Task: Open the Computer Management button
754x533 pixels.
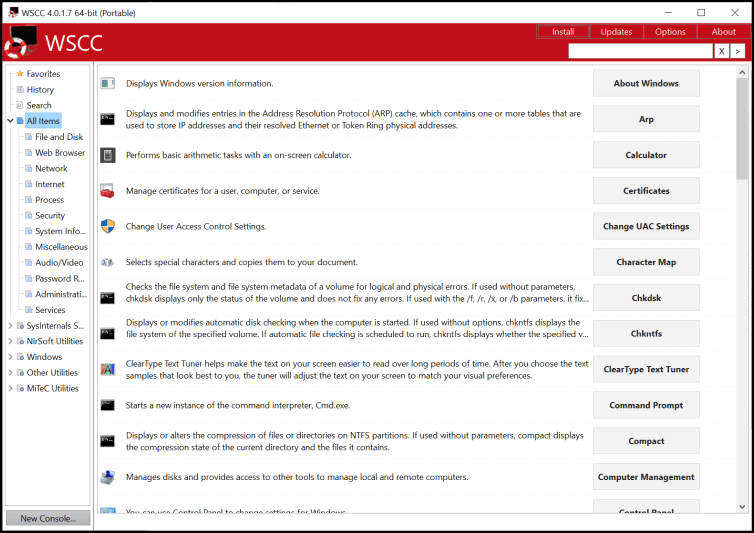Action: [646, 477]
